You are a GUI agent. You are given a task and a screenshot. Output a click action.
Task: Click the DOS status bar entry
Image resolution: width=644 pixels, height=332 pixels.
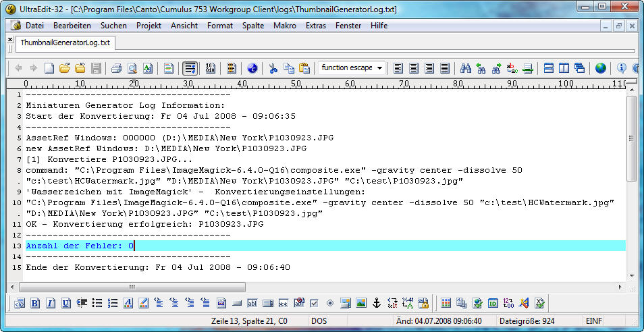pyautogui.click(x=319, y=321)
